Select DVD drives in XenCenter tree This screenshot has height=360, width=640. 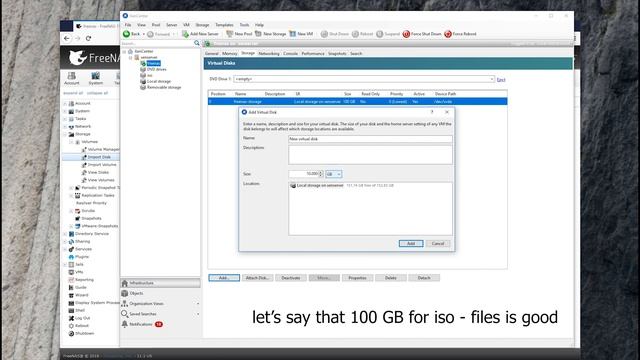[x=156, y=69]
